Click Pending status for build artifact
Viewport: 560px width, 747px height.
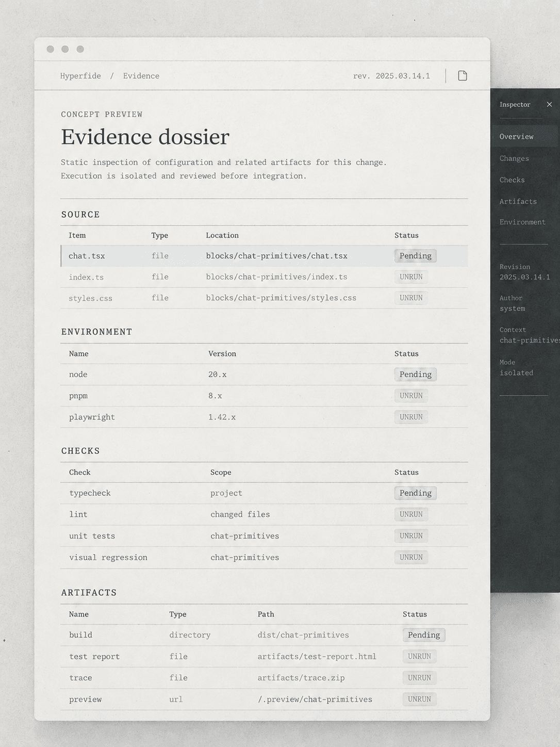click(x=424, y=635)
